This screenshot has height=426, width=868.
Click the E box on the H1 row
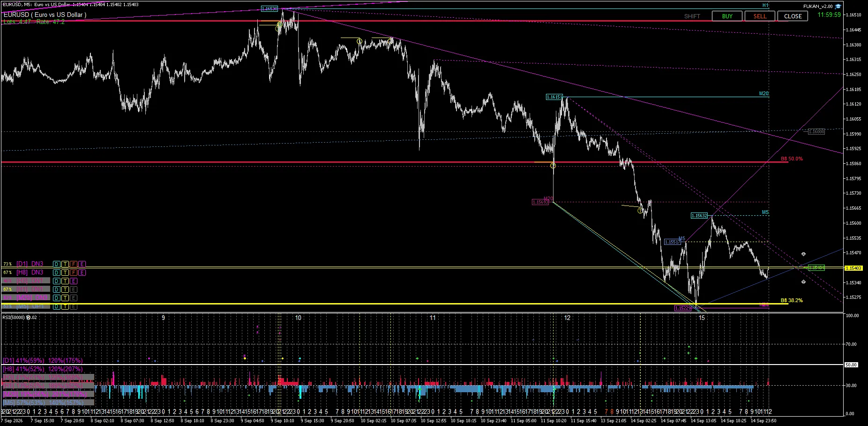[x=74, y=289]
